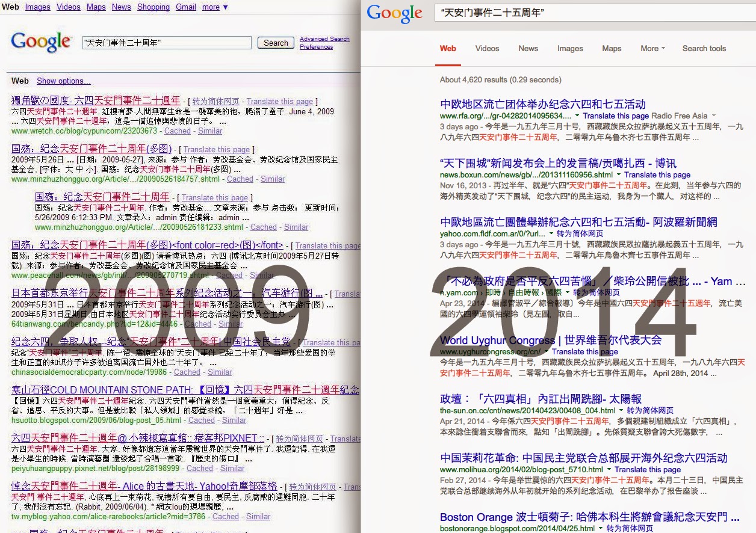This screenshot has width=756, height=533.
Task: Open Cached for the www.wretch.cc result
Action: pos(178,131)
